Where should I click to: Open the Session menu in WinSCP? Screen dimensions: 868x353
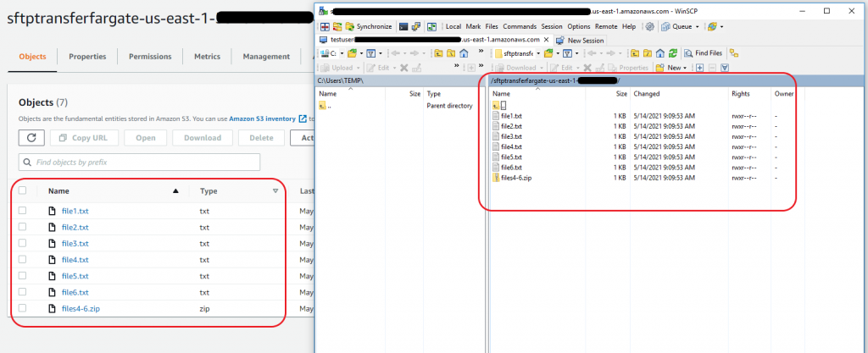tap(552, 26)
